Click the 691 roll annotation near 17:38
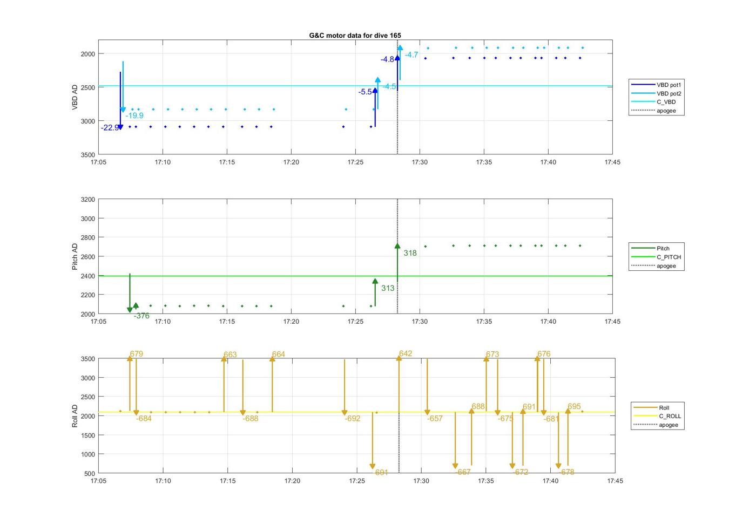The height and width of the screenshot is (532, 756). click(x=529, y=407)
